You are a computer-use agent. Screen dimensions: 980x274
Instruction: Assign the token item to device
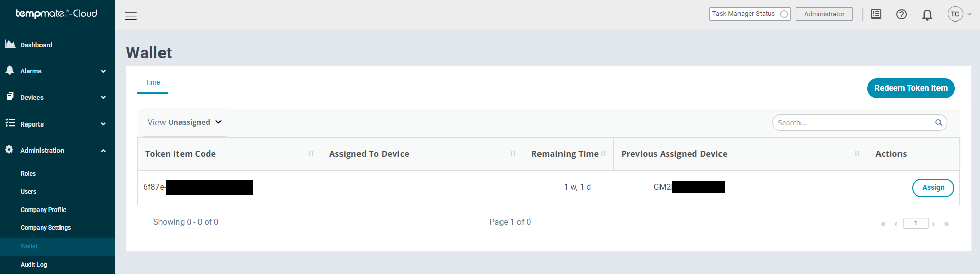pos(933,188)
